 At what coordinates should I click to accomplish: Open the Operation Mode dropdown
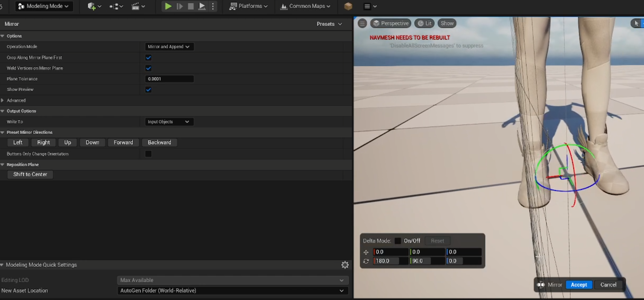click(x=169, y=47)
